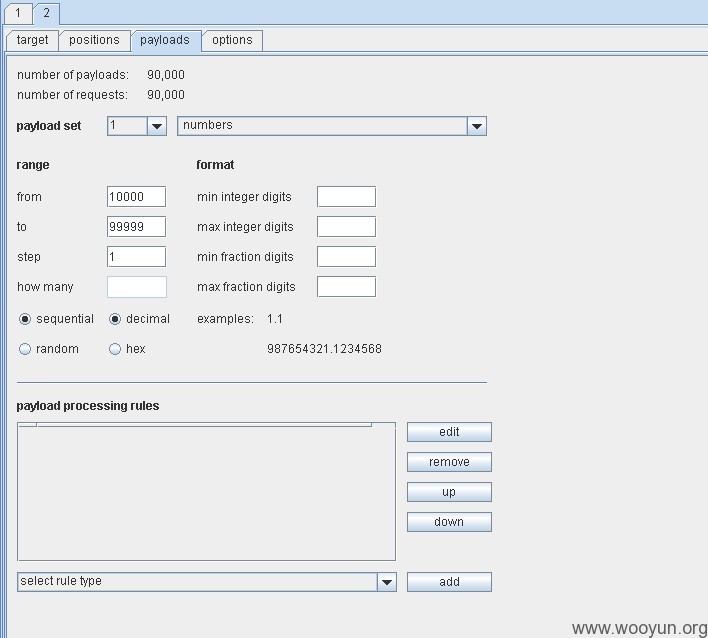Select attack tab 2
708x638 pixels.
(46, 13)
